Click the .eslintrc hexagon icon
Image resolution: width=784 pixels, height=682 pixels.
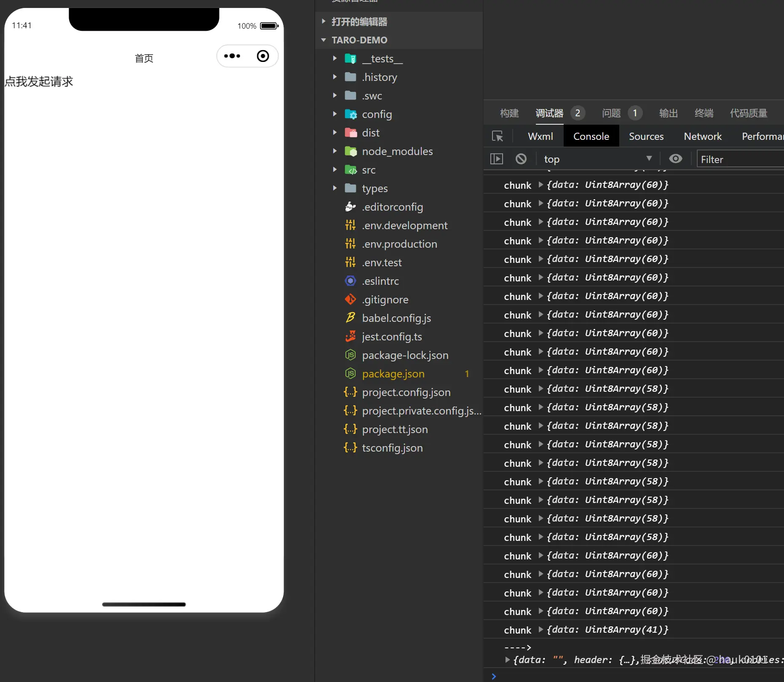(351, 281)
